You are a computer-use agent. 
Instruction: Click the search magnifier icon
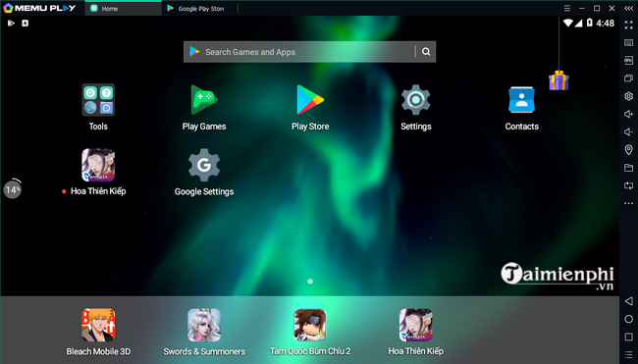pyautogui.click(x=426, y=52)
